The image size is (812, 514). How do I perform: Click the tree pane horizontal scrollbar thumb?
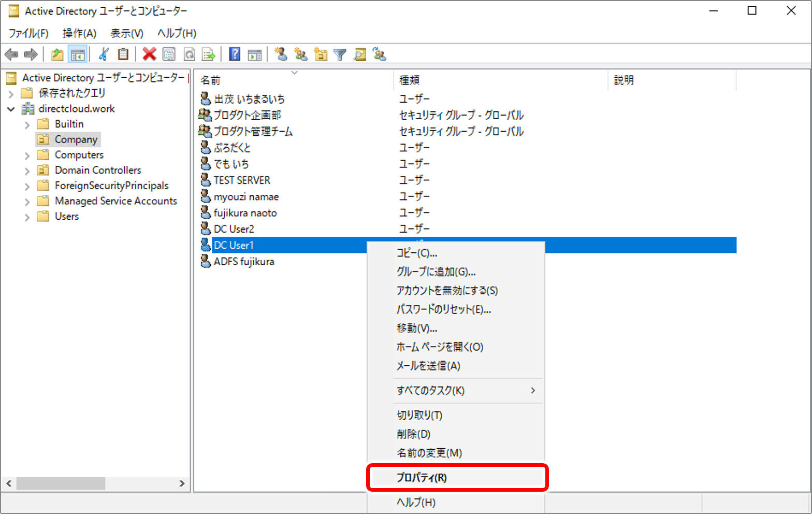(61, 483)
